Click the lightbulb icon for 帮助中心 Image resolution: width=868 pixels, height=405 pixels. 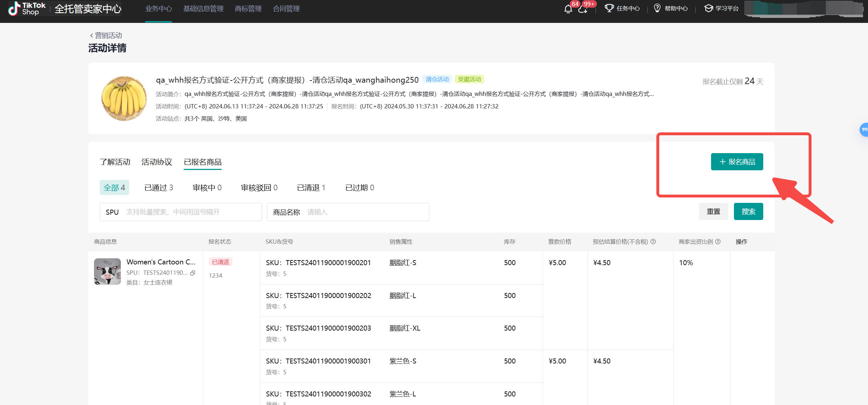tap(657, 8)
